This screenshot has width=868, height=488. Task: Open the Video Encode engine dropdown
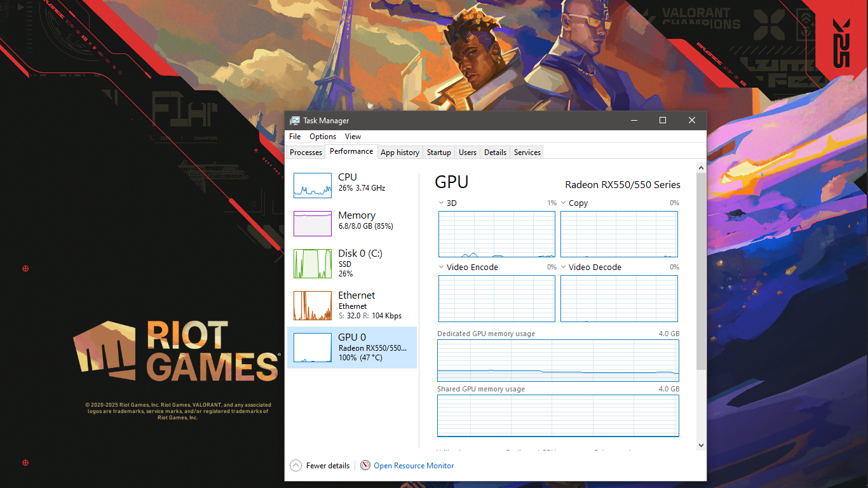(442, 268)
